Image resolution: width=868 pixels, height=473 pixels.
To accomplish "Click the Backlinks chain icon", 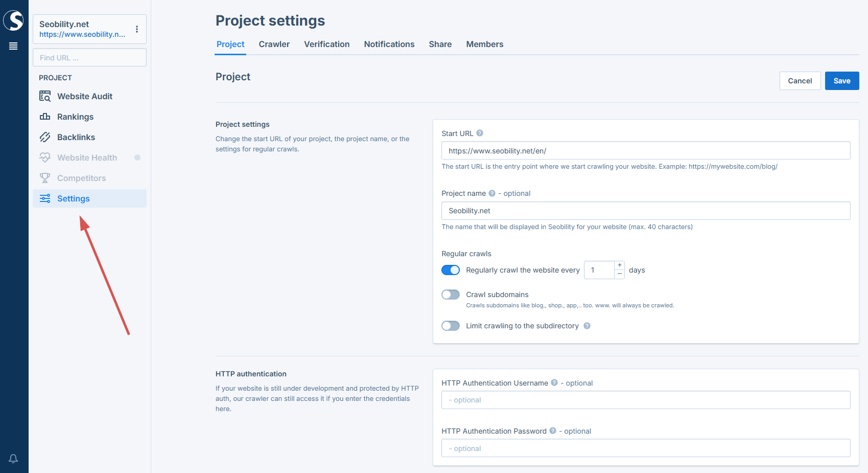I will (45, 137).
